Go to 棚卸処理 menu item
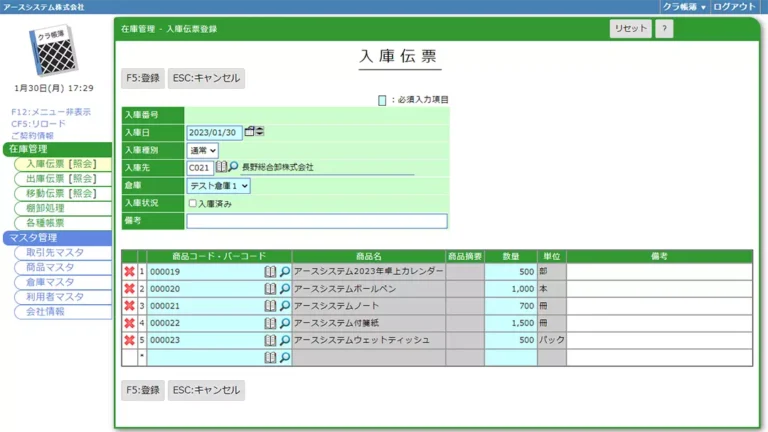 (62, 208)
